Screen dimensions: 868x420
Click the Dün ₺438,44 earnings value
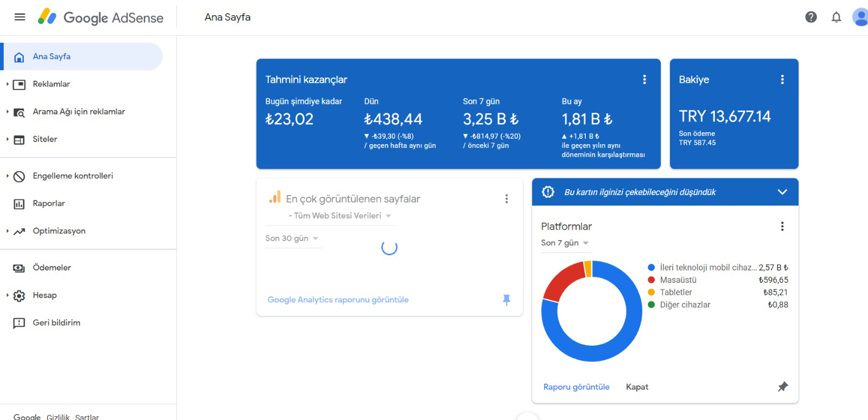393,119
